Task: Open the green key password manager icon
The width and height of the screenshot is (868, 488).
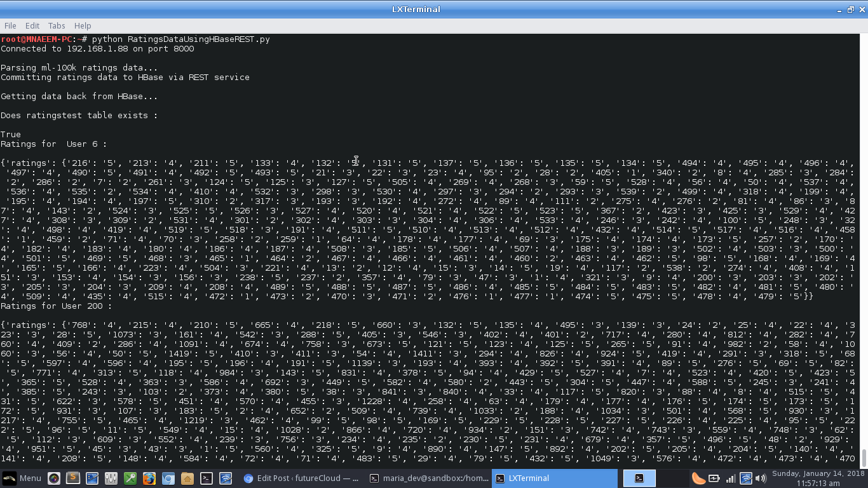Action: [x=130, y=478]
